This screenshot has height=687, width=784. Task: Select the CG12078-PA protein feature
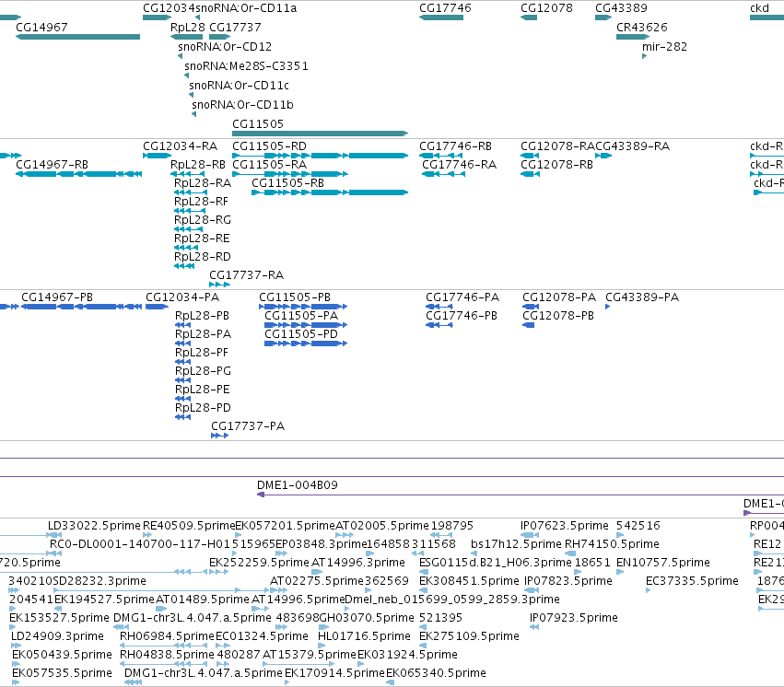[x=531, y=307]
